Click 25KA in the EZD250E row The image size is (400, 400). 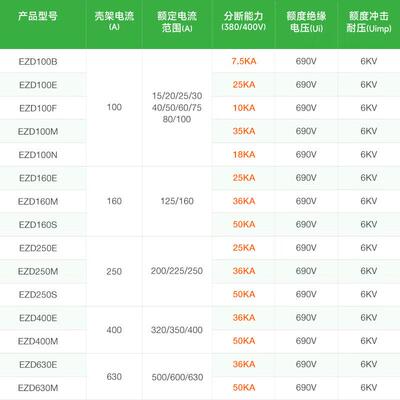click(x=244, y=248)
